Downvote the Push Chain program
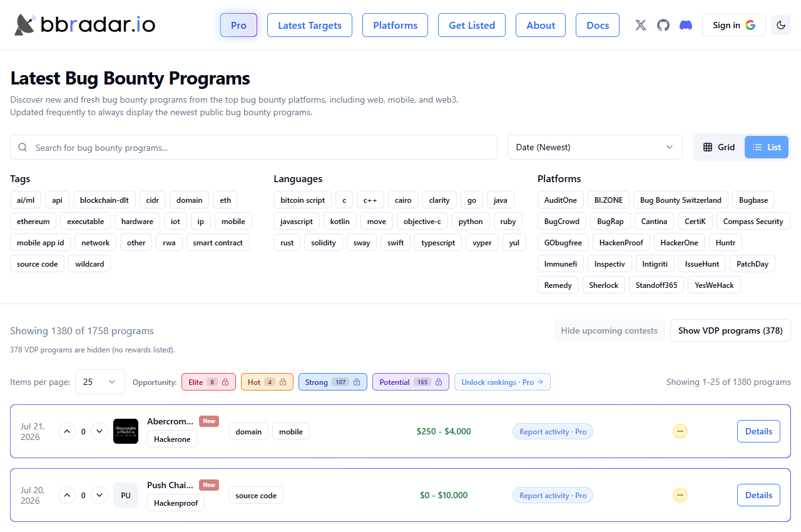The height and width of the screenshot is (532, 801). pyautogui.click(x=99, y=495)
